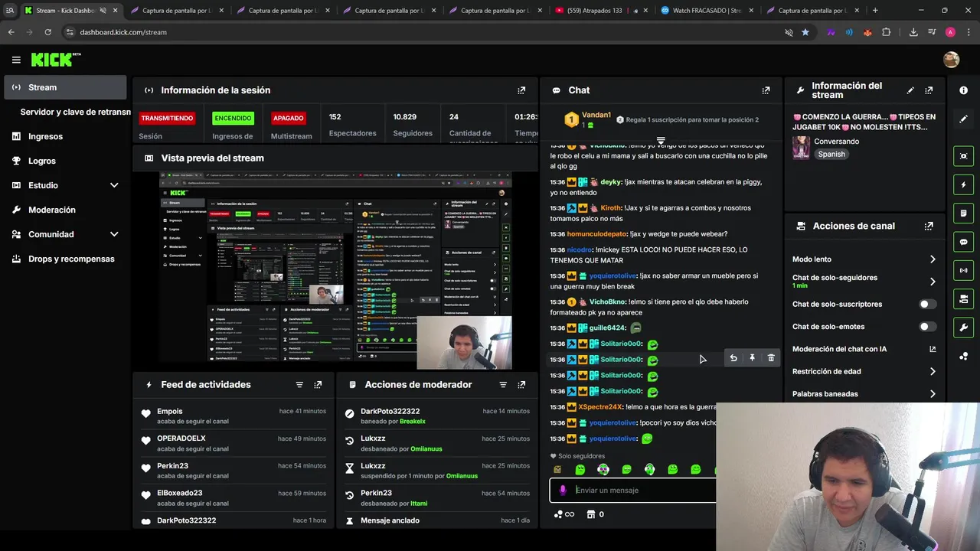Open the shop icon showing 0 below chat

(595, 514)
